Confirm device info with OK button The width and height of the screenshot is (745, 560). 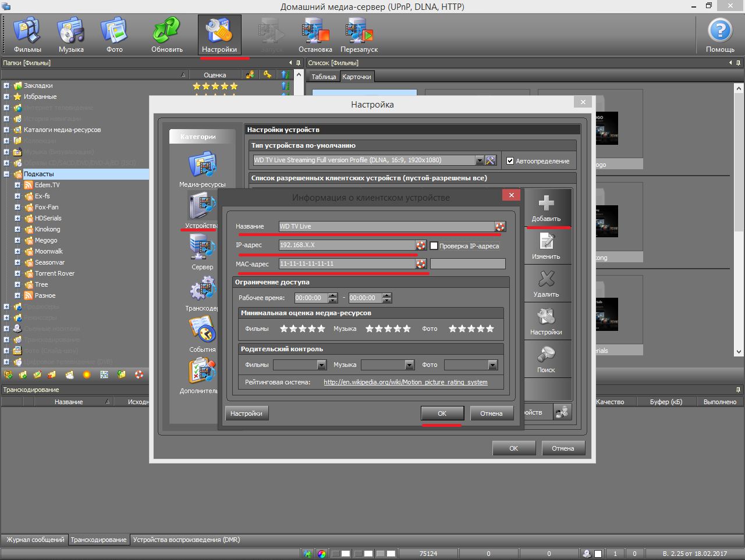tap(442, 413)
